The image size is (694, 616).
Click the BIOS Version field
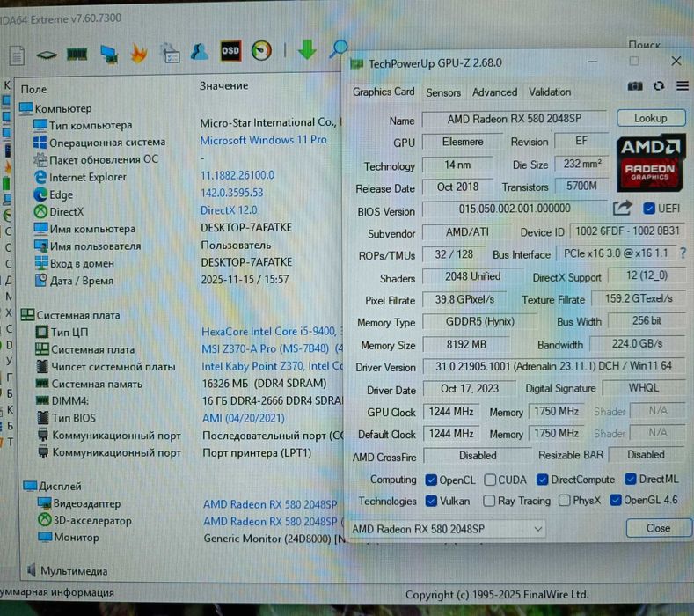[x=515, y=209]
